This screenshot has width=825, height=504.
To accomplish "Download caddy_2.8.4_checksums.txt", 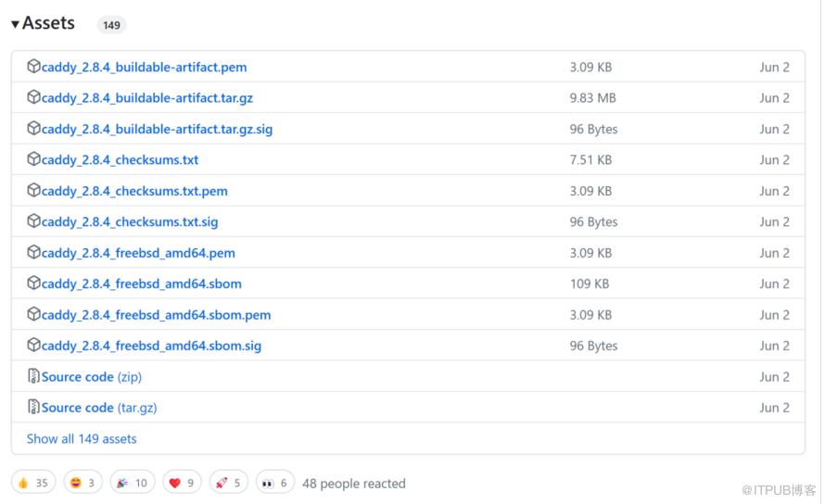I will 120,160.
